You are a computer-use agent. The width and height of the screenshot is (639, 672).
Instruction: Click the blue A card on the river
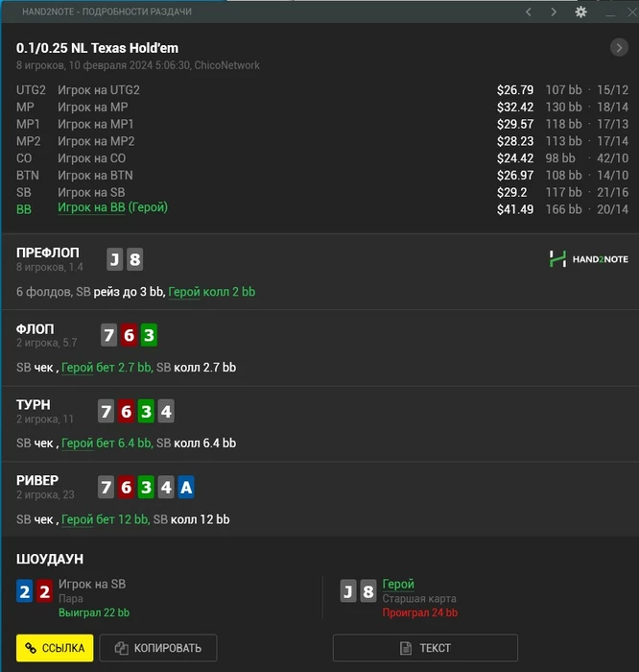tap(186, 488)
